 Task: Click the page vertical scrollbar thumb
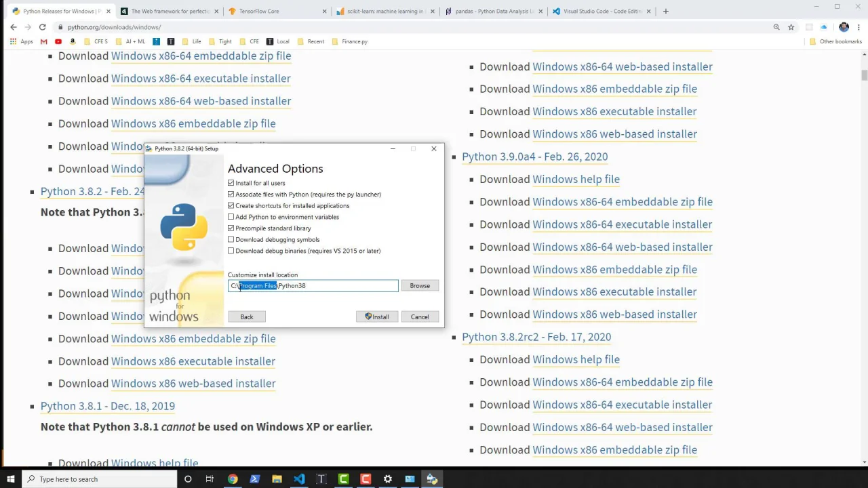(x=865, y=75)
